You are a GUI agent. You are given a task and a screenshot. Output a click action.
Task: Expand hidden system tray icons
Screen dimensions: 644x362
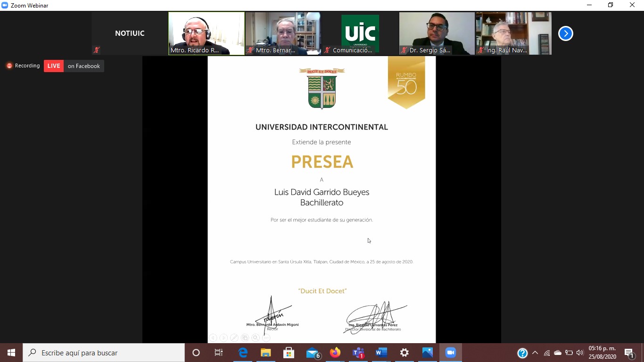tap(535, 353)
